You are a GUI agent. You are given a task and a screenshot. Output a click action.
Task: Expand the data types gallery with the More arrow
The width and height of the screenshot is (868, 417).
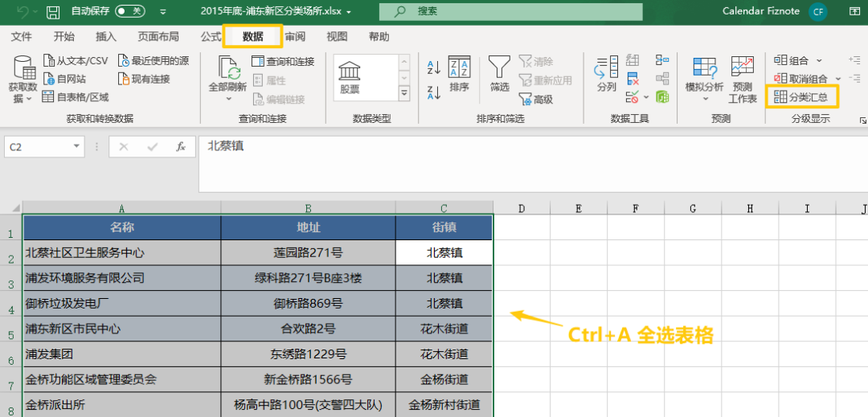pos(404,93)
